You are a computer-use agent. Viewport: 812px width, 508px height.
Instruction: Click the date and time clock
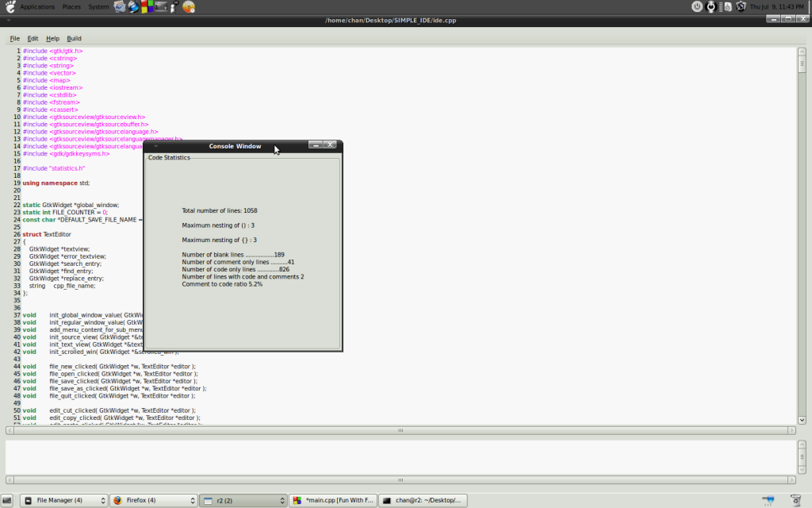point(778,6)
